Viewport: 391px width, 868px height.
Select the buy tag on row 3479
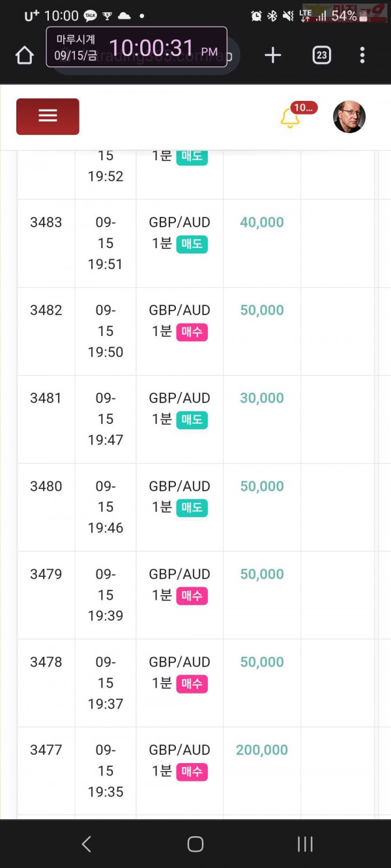192,596
